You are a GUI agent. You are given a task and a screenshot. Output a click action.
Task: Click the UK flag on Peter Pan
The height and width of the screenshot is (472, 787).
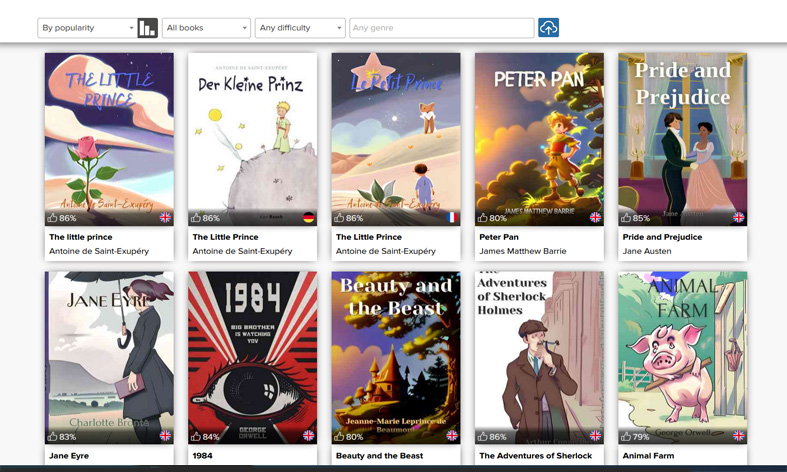tap(595, 217)
